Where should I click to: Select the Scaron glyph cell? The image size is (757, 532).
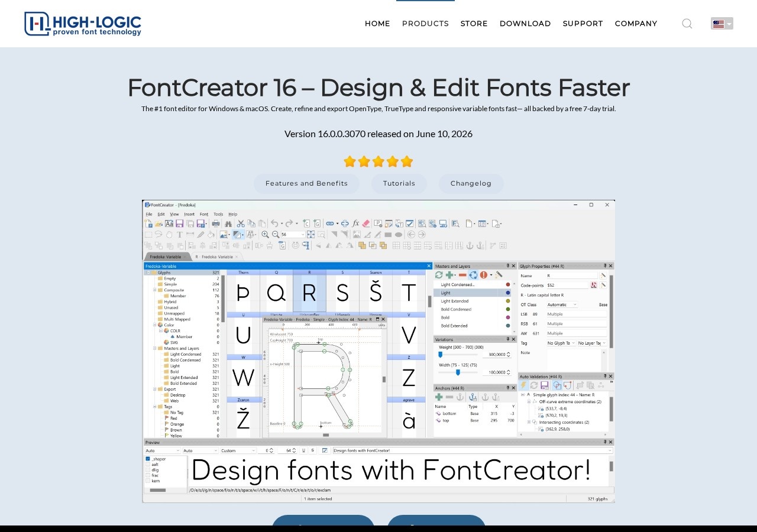point(376,290)
